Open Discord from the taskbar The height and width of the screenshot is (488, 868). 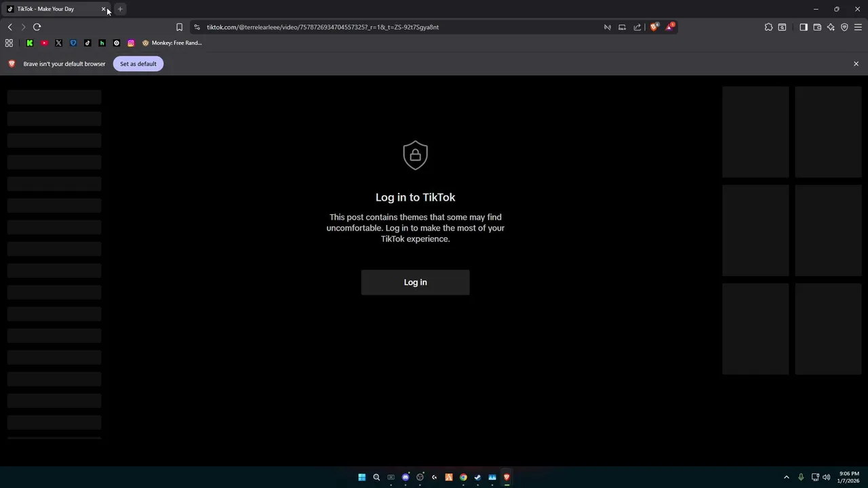tap(406, 477)
